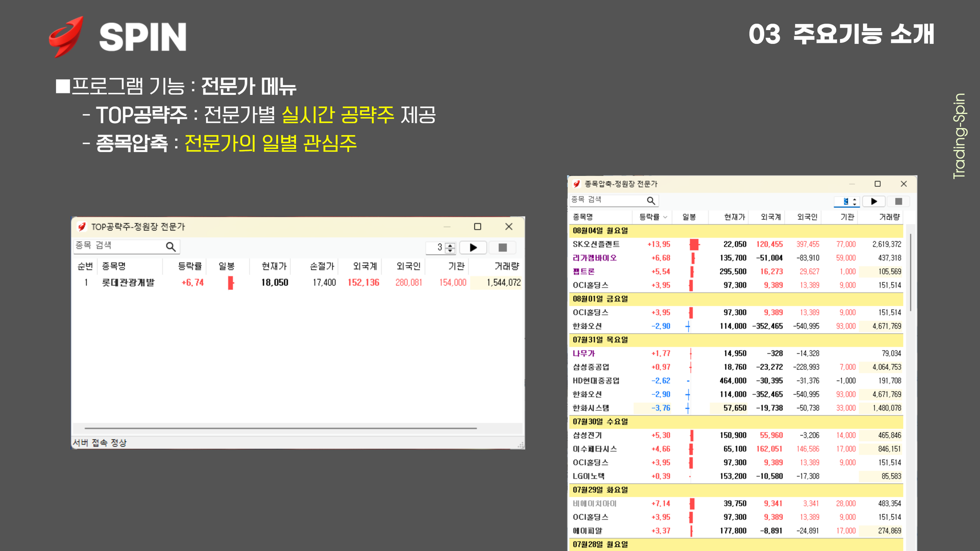
Task: Click the search magnifier in 종목압축 window
Action: pyautogui.click(x=650, y=201)
